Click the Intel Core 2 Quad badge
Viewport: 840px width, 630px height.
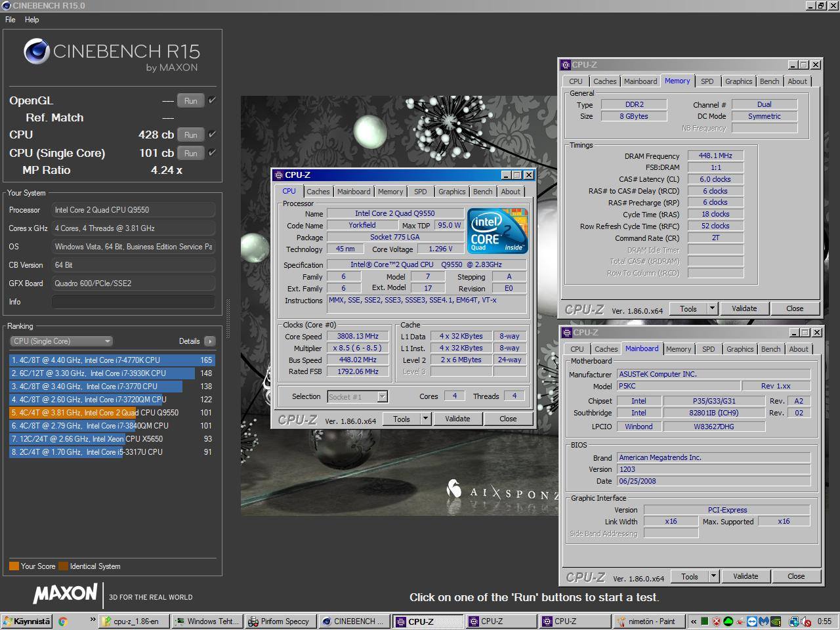click(498, 231)
